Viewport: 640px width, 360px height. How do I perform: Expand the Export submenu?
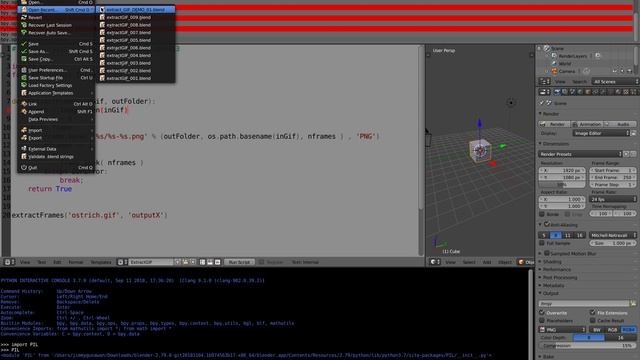pyautogui.click(x=56, y=138)
